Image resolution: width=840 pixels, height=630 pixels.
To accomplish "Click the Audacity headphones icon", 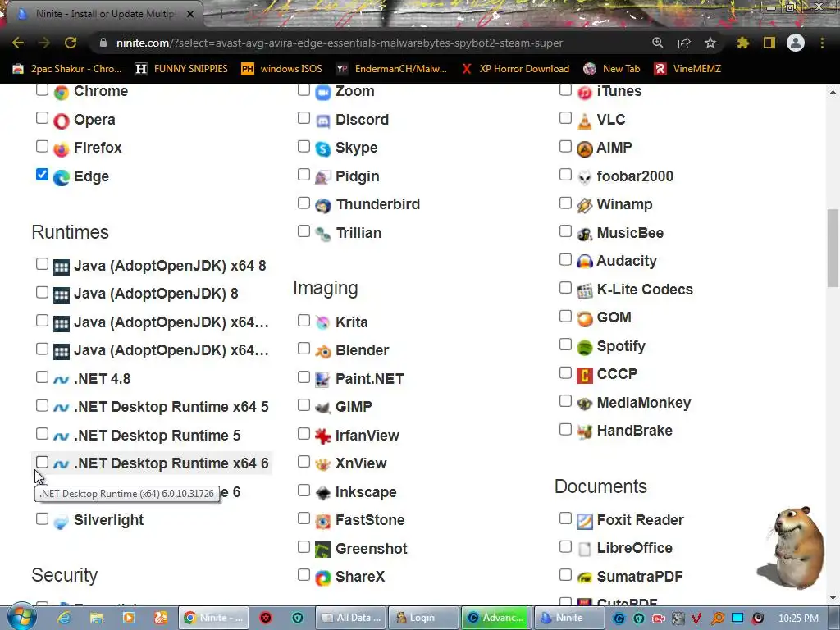I will [584, 262].
